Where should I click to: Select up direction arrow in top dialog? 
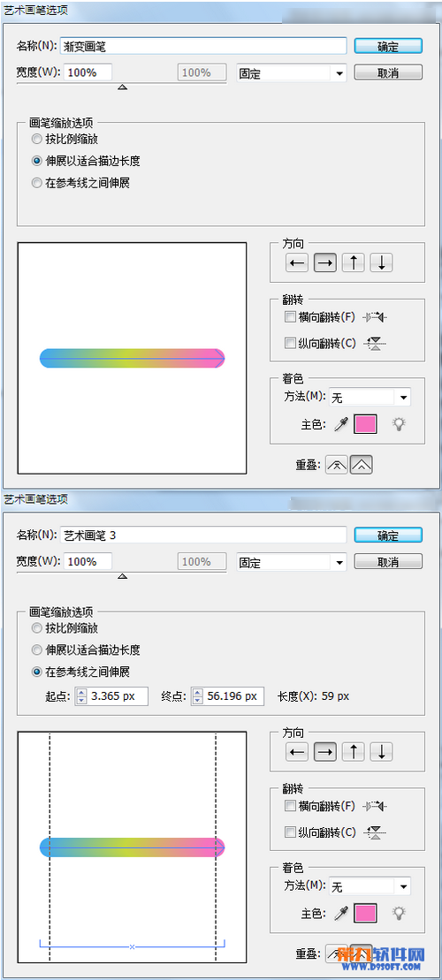(x=354, y=263)
